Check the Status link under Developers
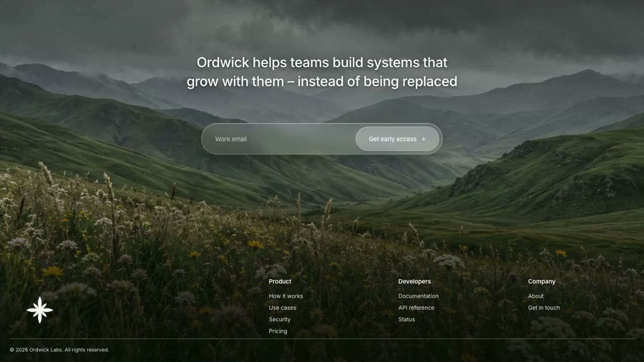The width and height of the screenshot is (644, 362). [407, 319]
